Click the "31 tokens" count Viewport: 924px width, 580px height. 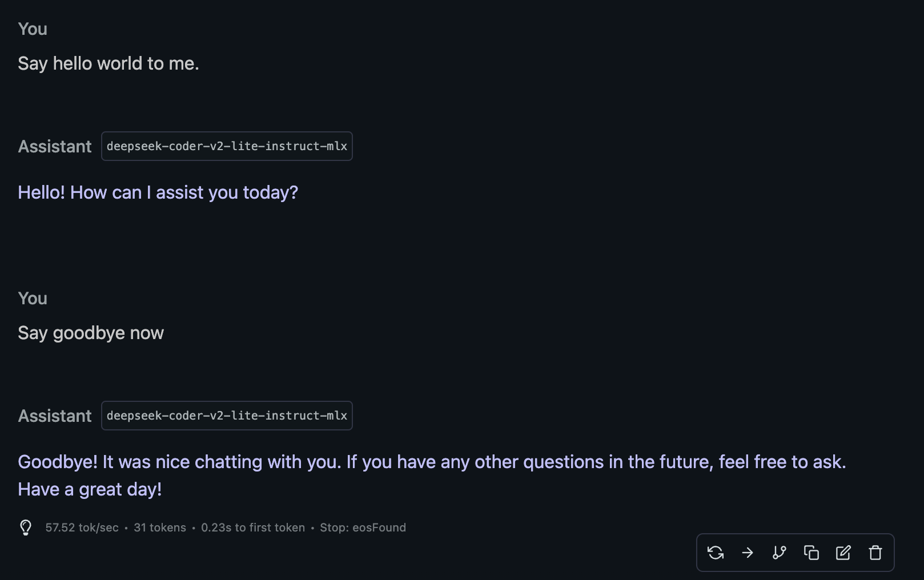coord(160,527)
